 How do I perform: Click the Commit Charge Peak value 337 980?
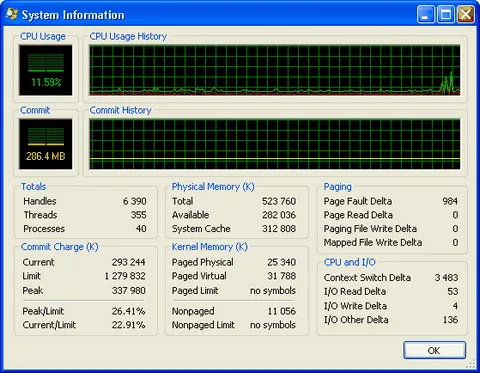pyautogui.click(x=129, y=290)
